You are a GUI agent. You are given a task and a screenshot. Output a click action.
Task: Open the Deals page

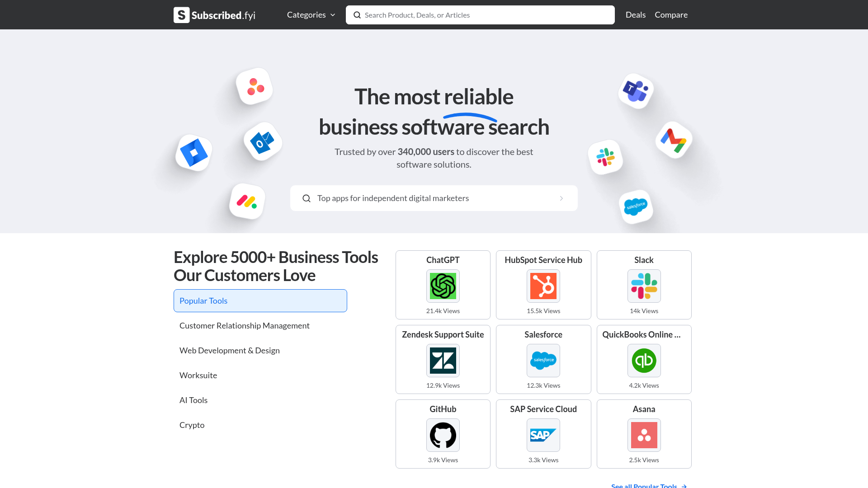pyautogui.click(x=636, y=15)
